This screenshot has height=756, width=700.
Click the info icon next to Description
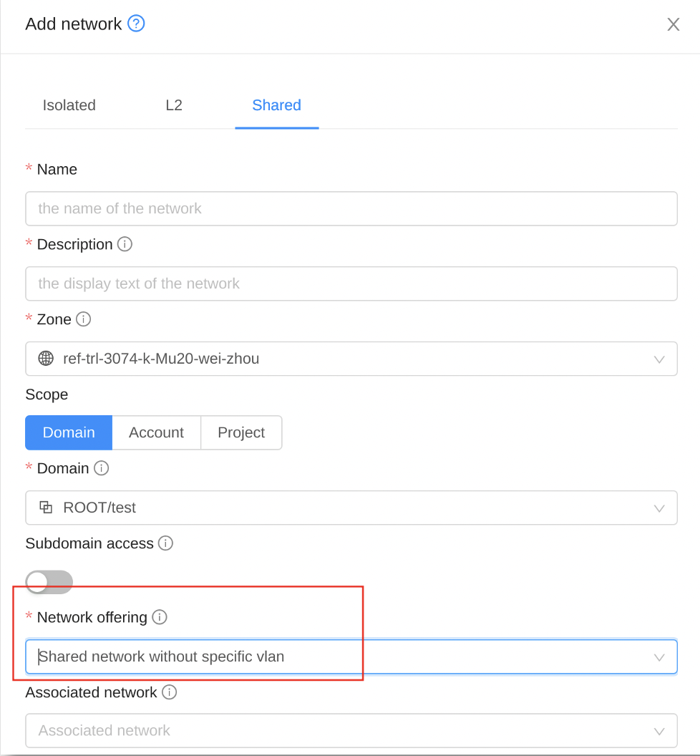pyautogui.click(x=125, y=244)
